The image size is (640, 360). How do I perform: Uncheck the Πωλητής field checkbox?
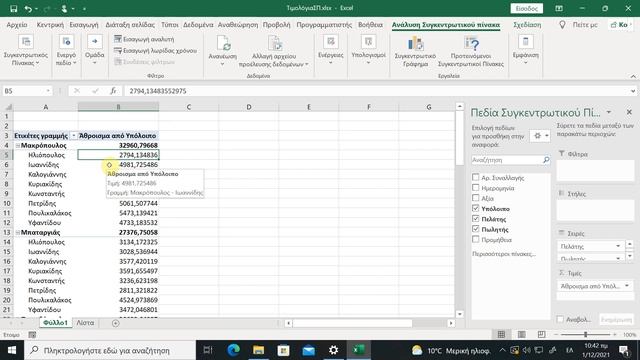click(x=476, y=229)
